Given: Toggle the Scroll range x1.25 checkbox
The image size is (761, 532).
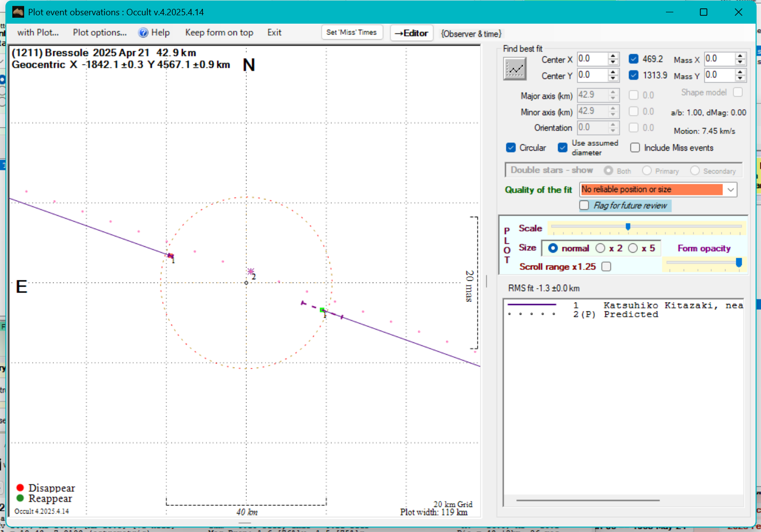Looking at the screenshot, I should click(606, 266).
